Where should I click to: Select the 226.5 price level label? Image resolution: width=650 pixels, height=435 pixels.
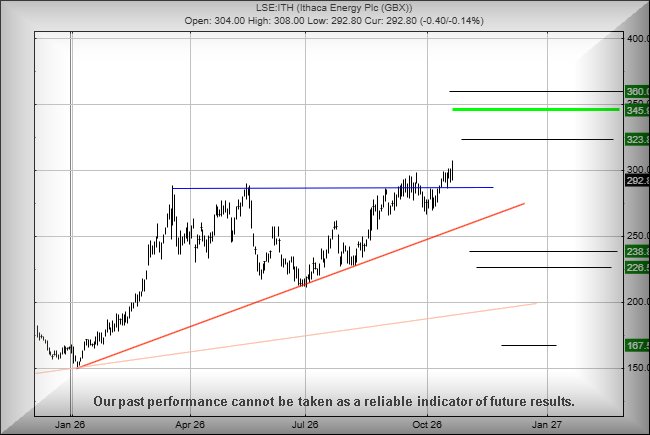pyautogui.click(x=637, y=268)
